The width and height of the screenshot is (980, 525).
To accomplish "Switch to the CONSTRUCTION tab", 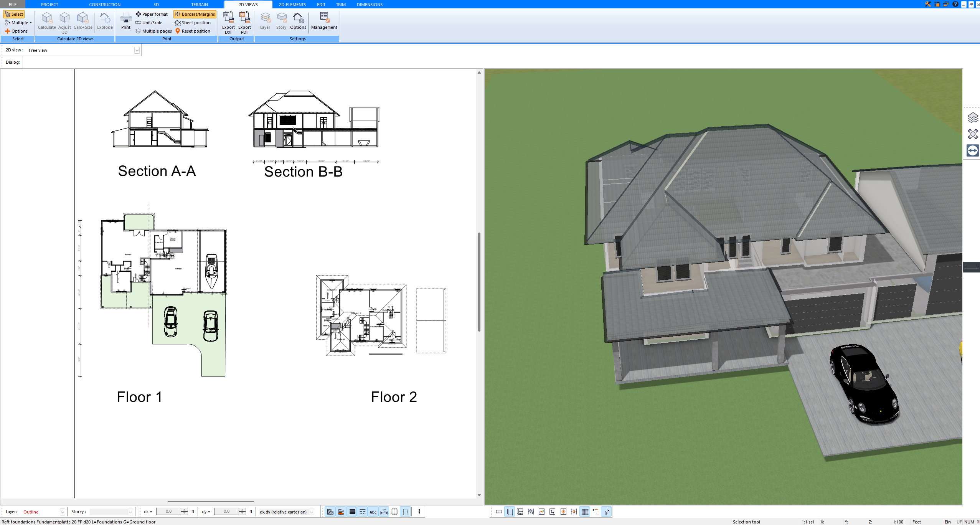I will tap(105, 5).
